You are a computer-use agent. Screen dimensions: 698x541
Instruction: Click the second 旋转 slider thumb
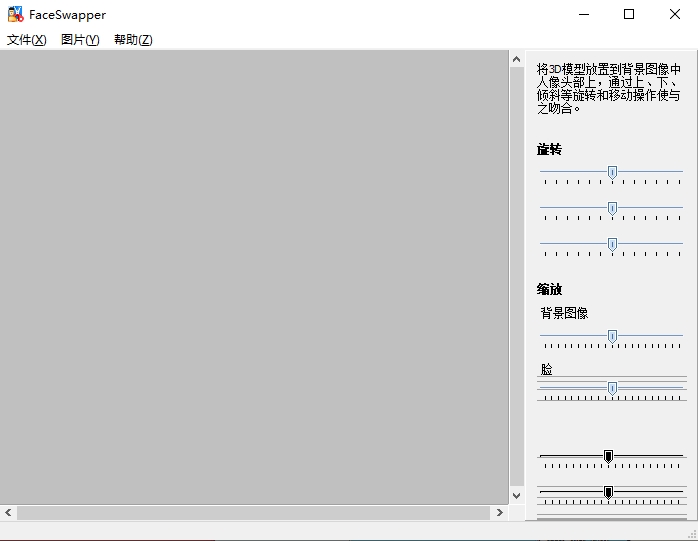pos(612,208)
